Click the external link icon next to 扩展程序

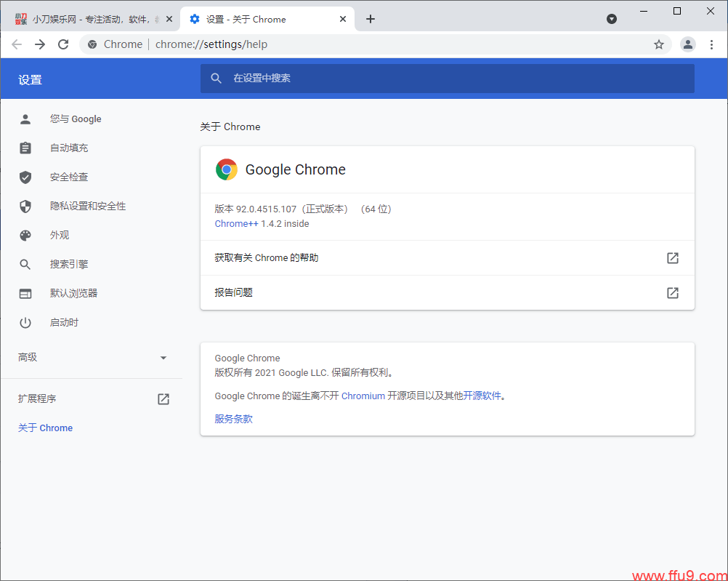(x=163, y=398)
